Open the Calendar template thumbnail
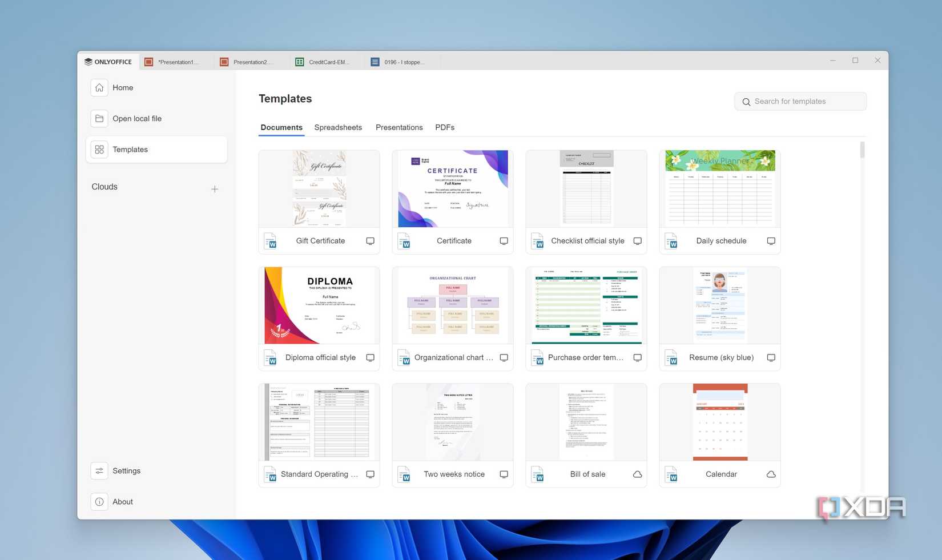The image size is (942, 560). tap(720, 422)
